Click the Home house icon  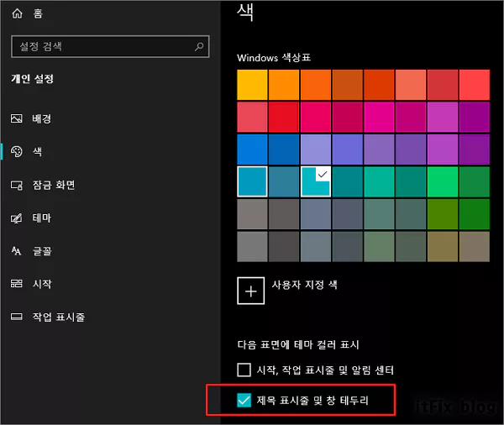coord(17,13)
